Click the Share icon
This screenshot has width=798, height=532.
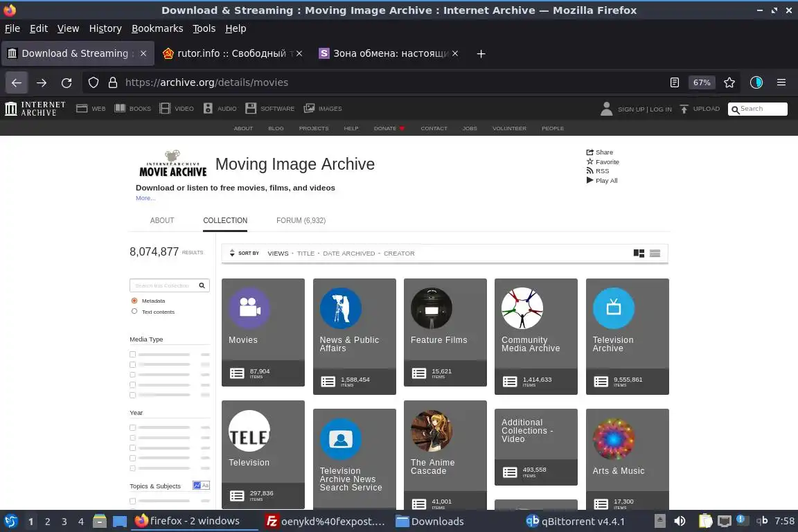(x=590, y=152)
